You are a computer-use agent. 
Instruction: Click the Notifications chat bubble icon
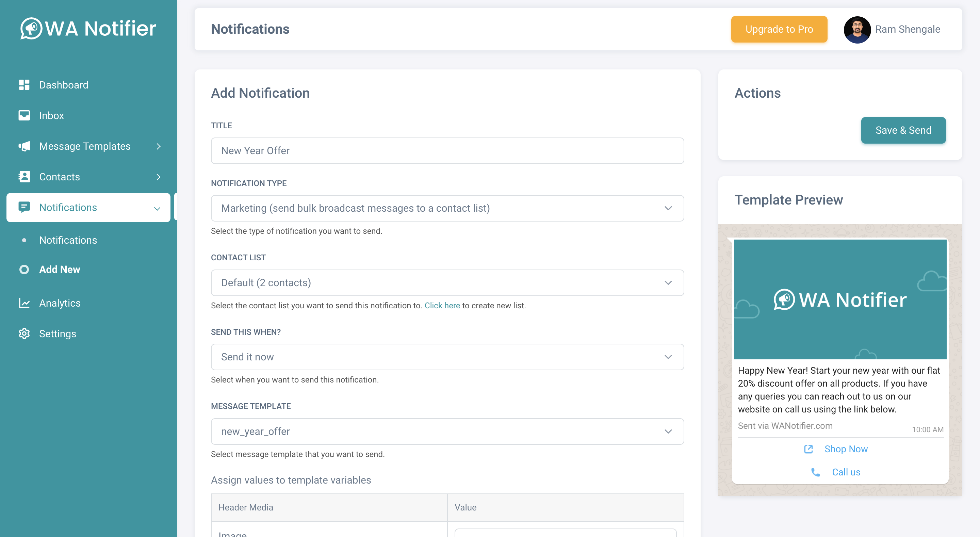coord(24,207)
